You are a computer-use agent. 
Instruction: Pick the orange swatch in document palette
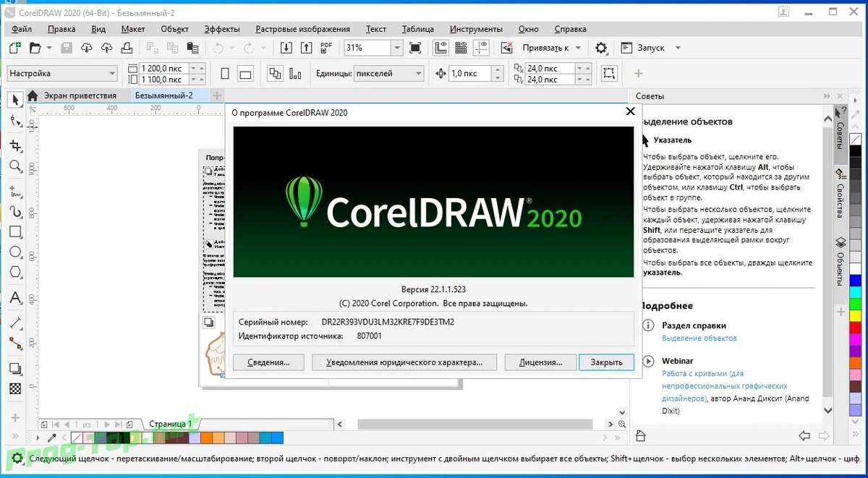click(206, 438)
